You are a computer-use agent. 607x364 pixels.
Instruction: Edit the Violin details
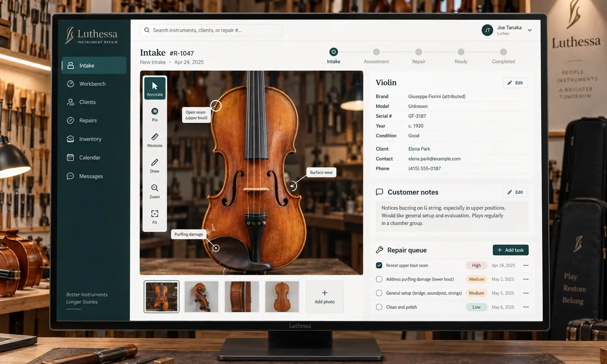coord(515,83)
